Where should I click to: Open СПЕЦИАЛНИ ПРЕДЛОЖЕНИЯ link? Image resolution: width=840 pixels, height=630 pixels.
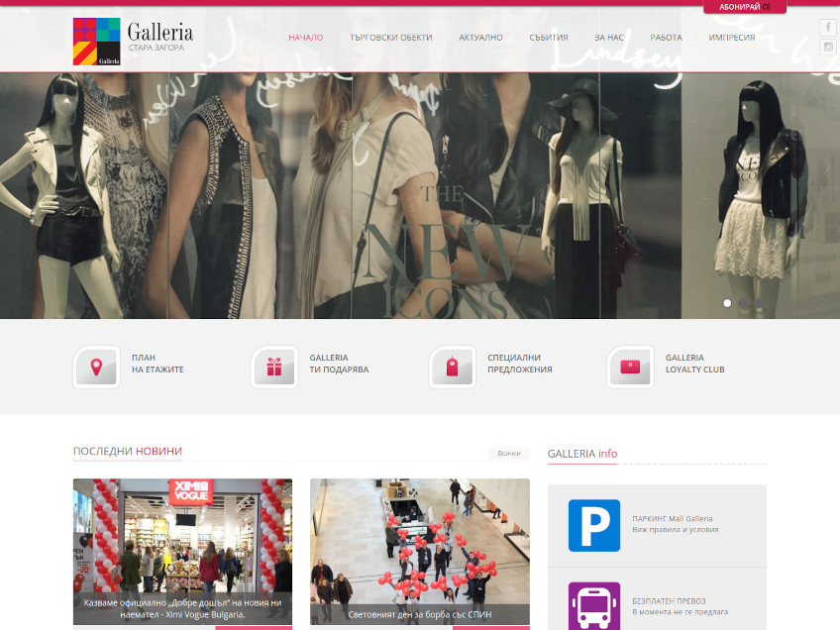pos(520,364)
